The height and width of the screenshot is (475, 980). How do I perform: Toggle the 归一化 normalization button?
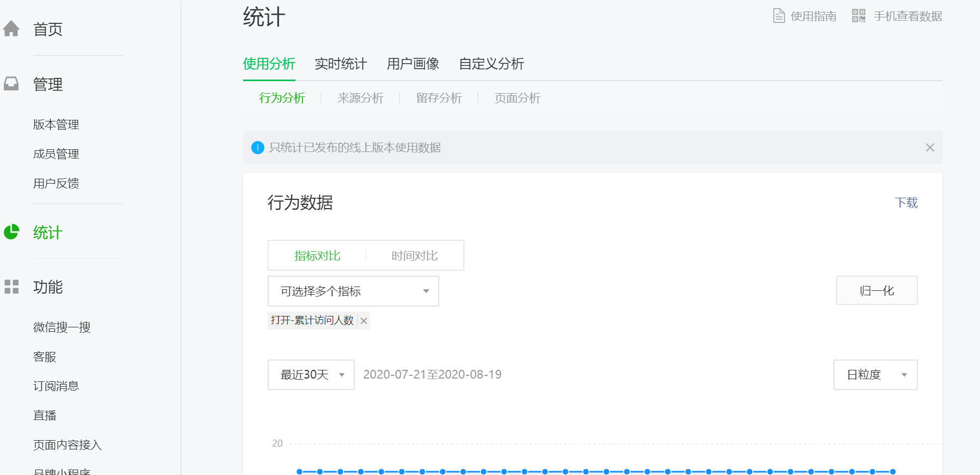876,290
